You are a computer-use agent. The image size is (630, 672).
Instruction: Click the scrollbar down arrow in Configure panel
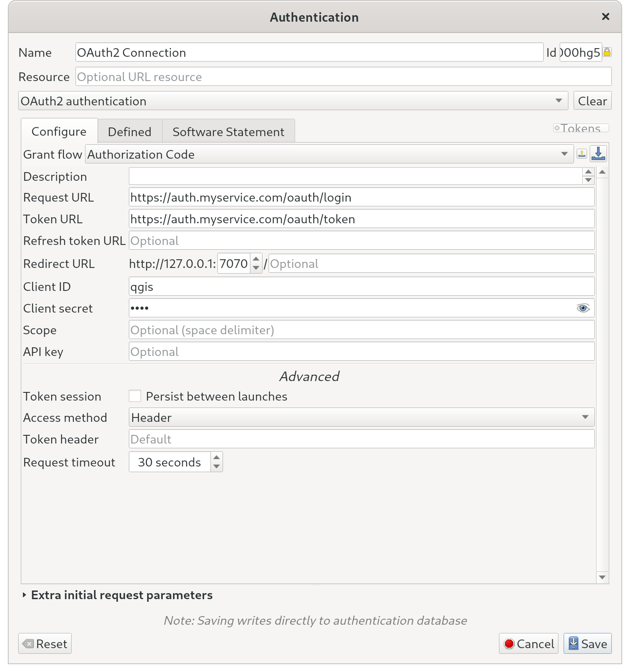coord(602,577)
